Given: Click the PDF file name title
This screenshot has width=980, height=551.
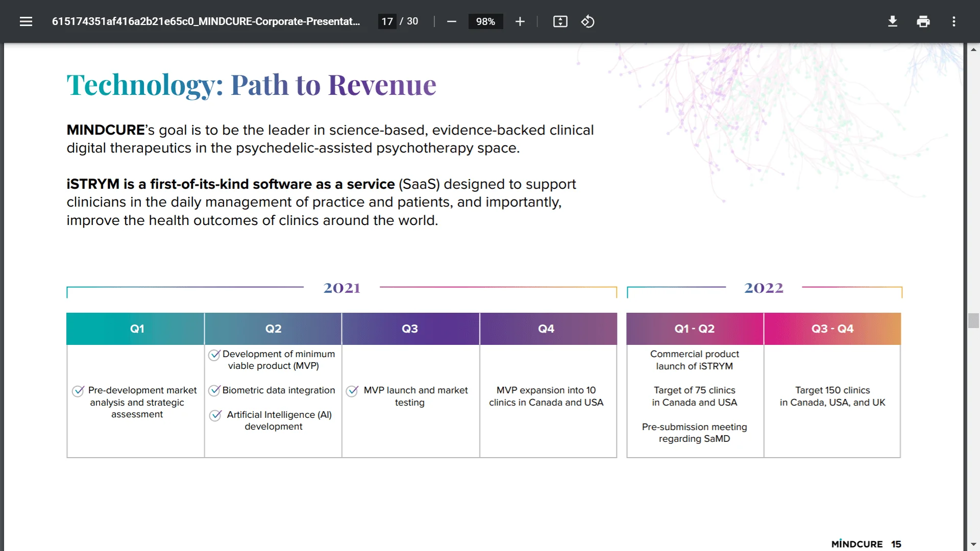Looking at the screenshot, I should click(x=206, y=21).
